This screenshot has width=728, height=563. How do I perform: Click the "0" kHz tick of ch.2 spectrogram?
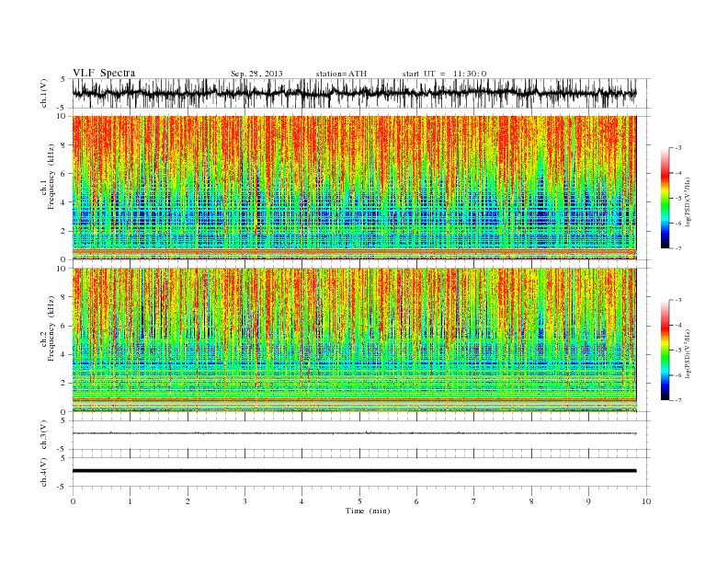click(x=64, y=412)
